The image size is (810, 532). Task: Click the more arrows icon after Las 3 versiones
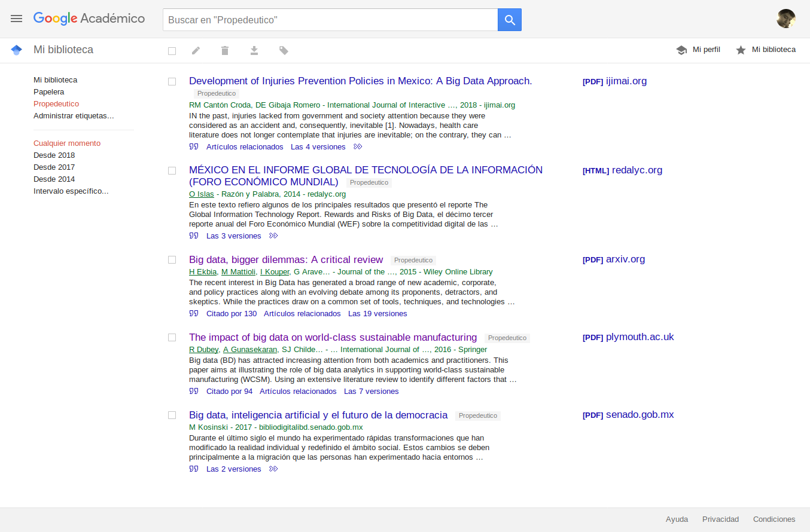273,236
